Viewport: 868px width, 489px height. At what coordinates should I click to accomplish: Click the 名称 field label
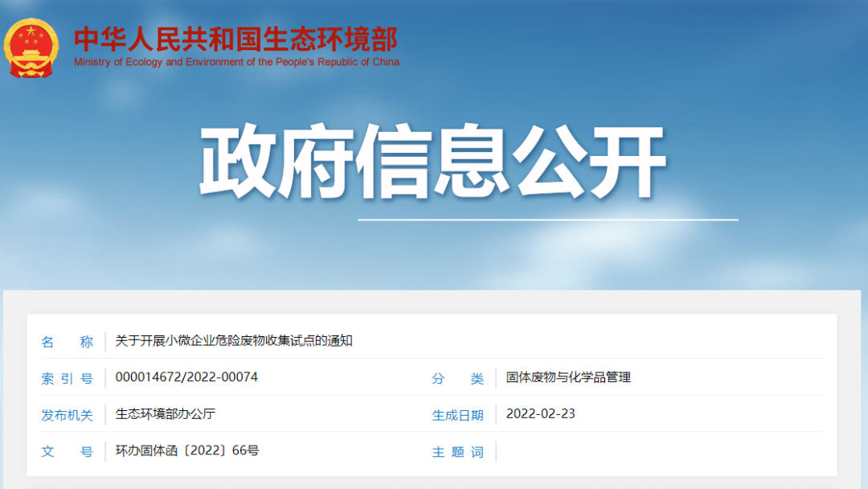coord(67,342)
